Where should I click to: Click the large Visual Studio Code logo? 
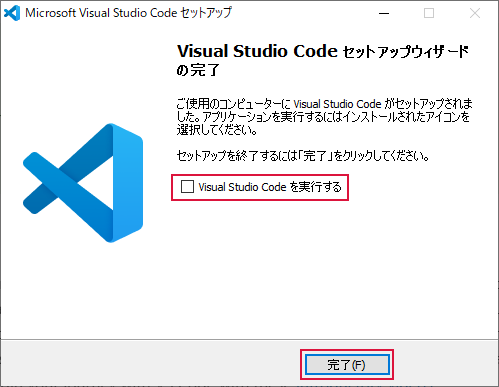[83, 183]
